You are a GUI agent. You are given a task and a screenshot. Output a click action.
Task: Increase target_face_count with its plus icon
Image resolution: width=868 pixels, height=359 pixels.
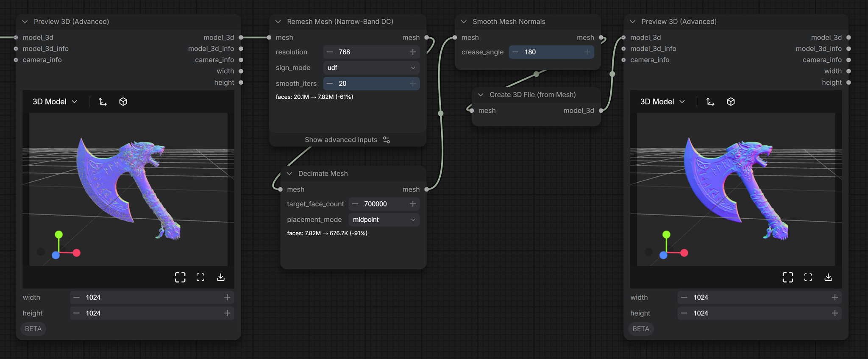coord(413,204)
